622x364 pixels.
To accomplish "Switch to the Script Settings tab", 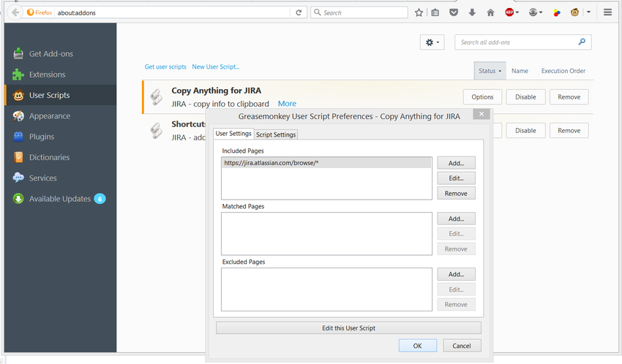I will click(276, 134).
